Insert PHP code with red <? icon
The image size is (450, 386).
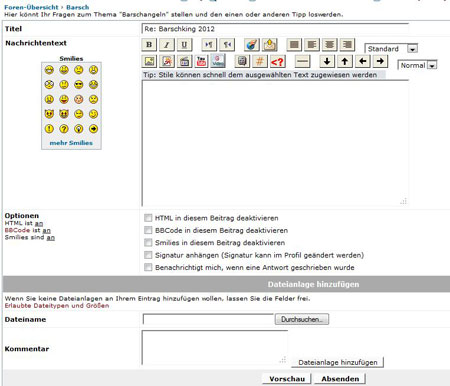pyautogui.click(x=277, y=62)
